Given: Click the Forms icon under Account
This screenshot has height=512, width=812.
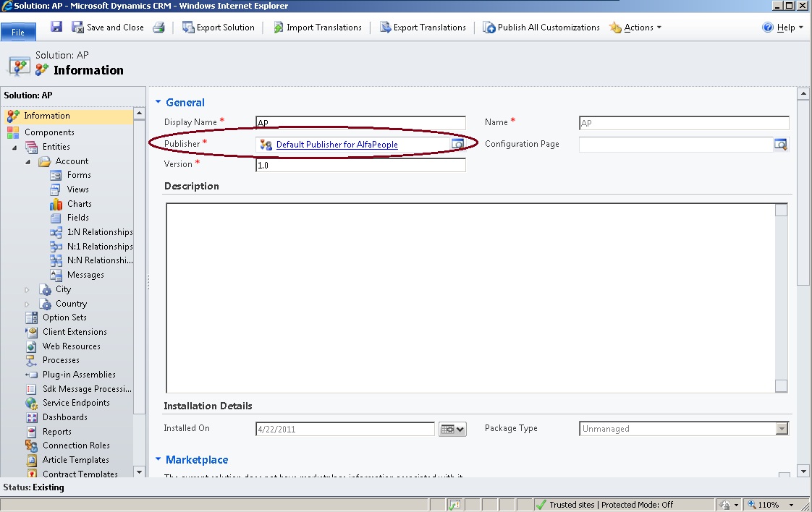Looking at the screenshot, I should point(56,175).
